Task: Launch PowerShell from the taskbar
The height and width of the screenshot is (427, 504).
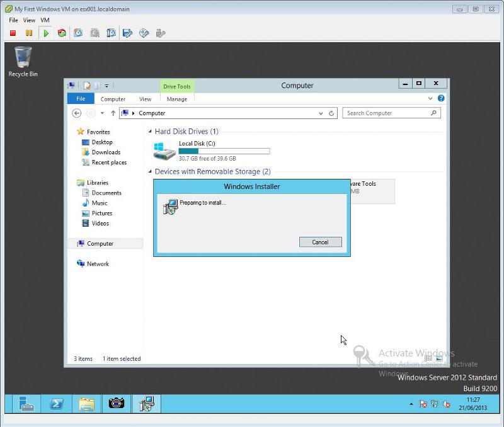Action: 57,404
